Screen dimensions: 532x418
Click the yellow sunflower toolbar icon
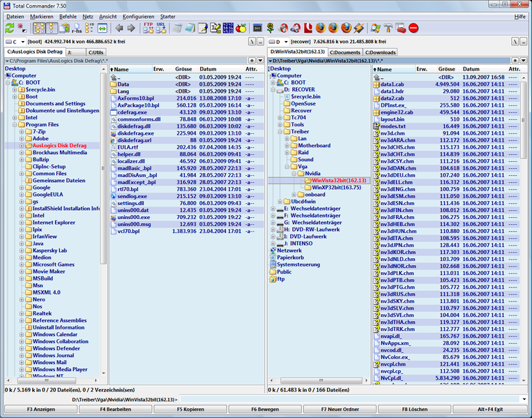(271, 28)
